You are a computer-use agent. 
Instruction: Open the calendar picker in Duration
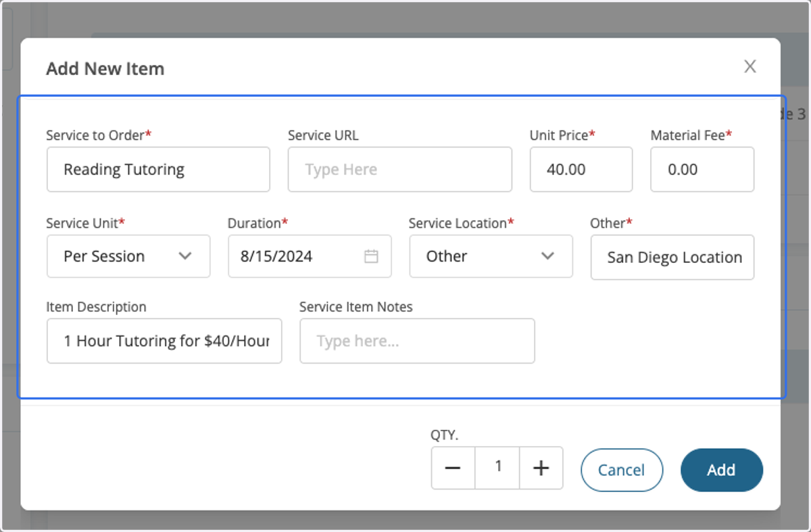pos(371,256)
